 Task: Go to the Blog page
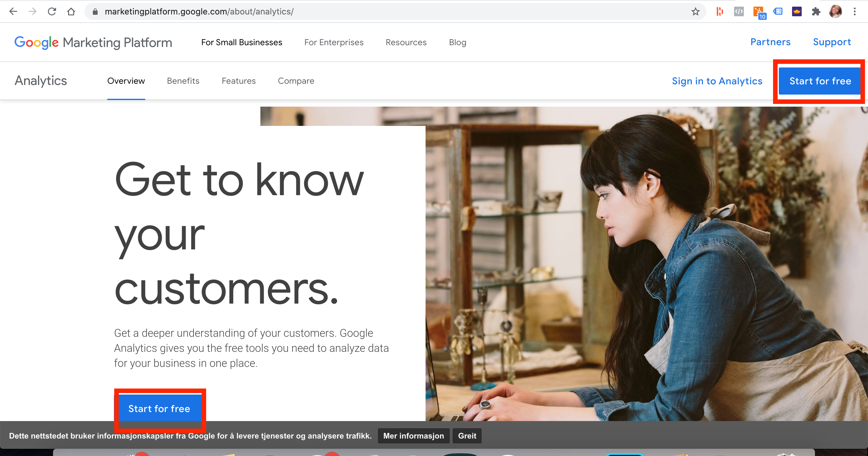coord(458,42)
